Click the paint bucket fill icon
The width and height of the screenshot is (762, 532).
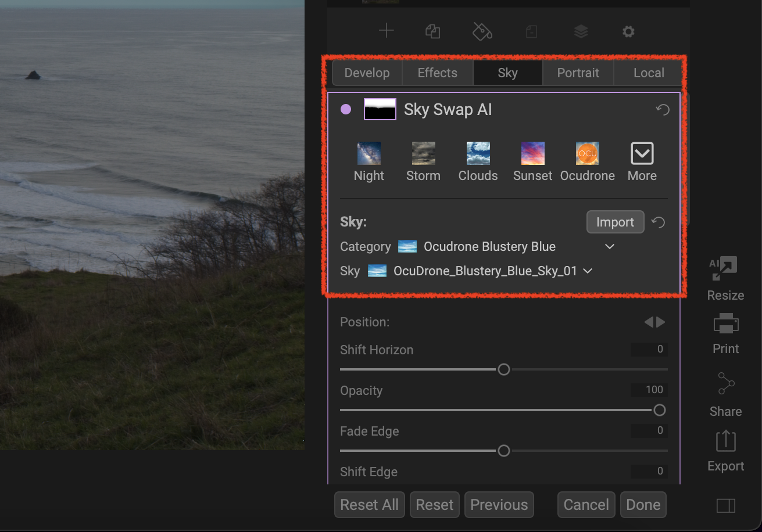pos(482,31)
